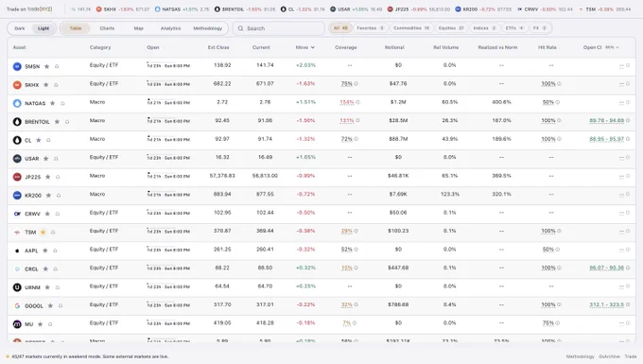The height and width of the screenshot is (364, 643).
Task: Filter by FX category
Action: pos(540,28)
